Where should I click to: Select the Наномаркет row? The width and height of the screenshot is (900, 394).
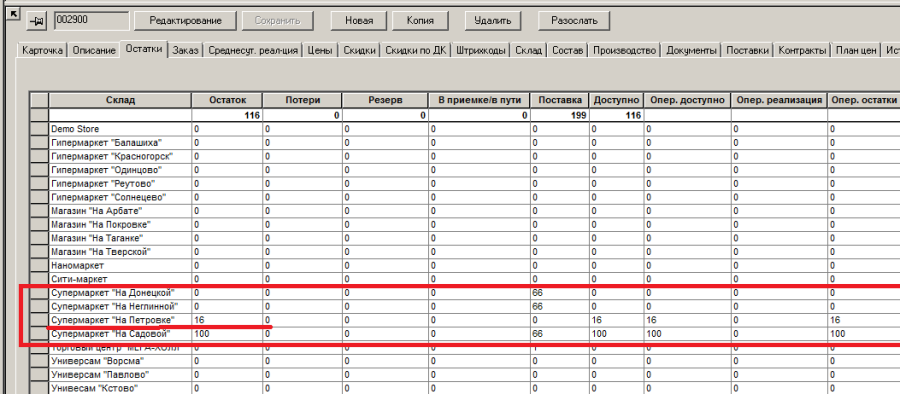point(465,265)
